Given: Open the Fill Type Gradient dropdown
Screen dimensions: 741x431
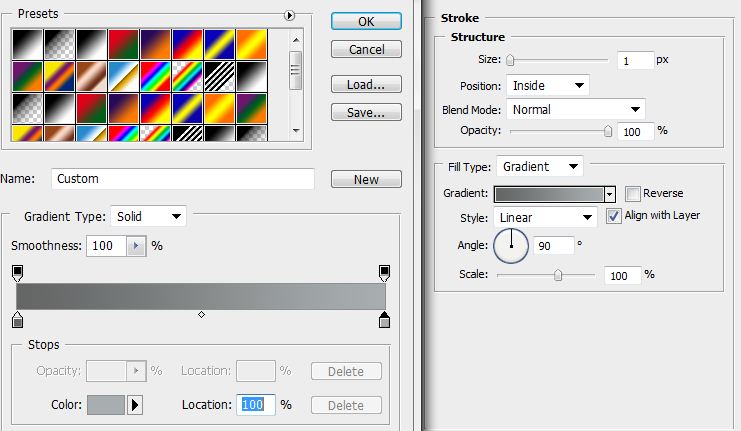Looking at the screenshot, I should pos(540,166).
